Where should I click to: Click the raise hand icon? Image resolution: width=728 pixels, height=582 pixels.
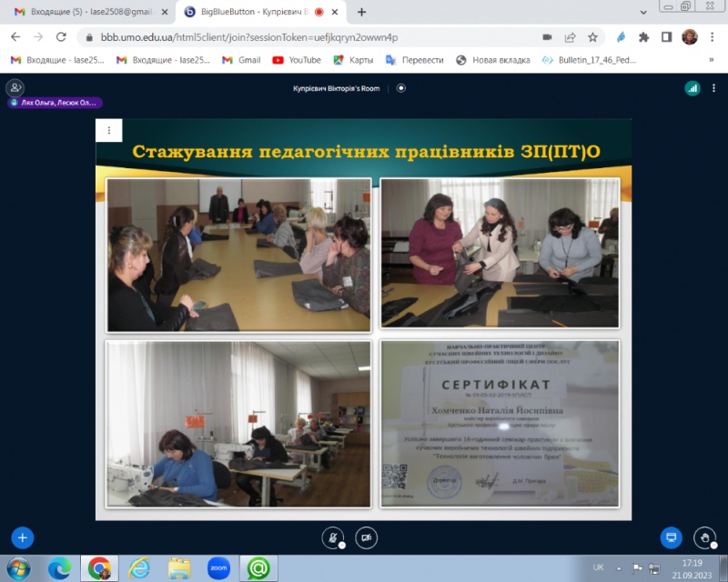pos(704,537)
